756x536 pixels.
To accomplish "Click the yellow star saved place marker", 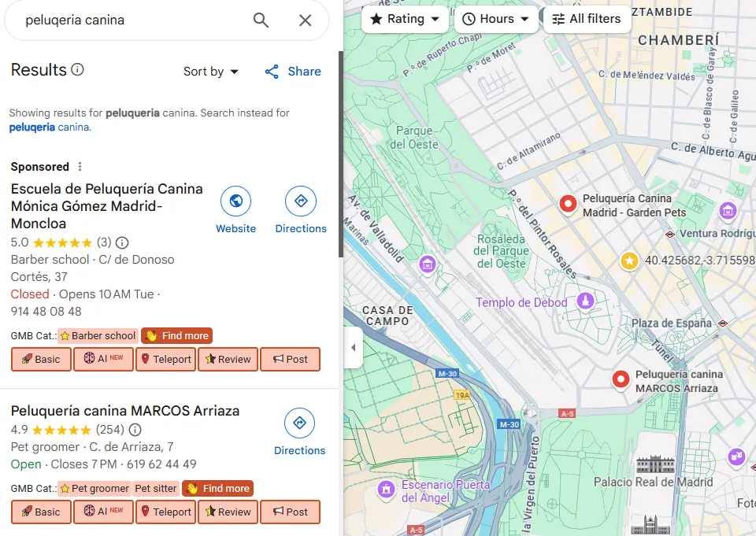I will (x=629, y=261).
